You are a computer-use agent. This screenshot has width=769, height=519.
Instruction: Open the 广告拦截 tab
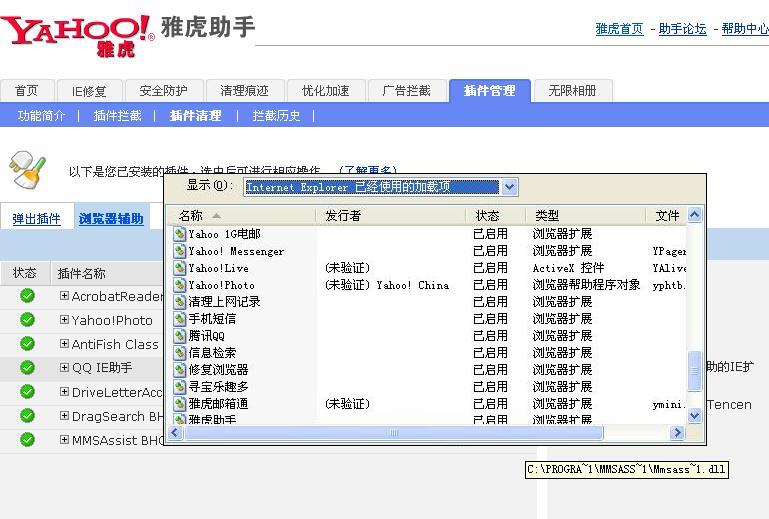point(407,91)
